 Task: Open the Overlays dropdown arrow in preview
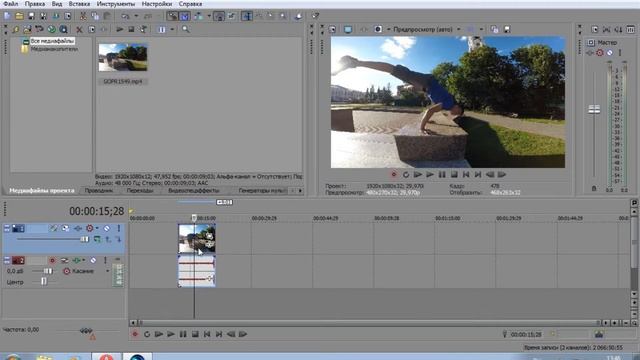coord(481,29)
